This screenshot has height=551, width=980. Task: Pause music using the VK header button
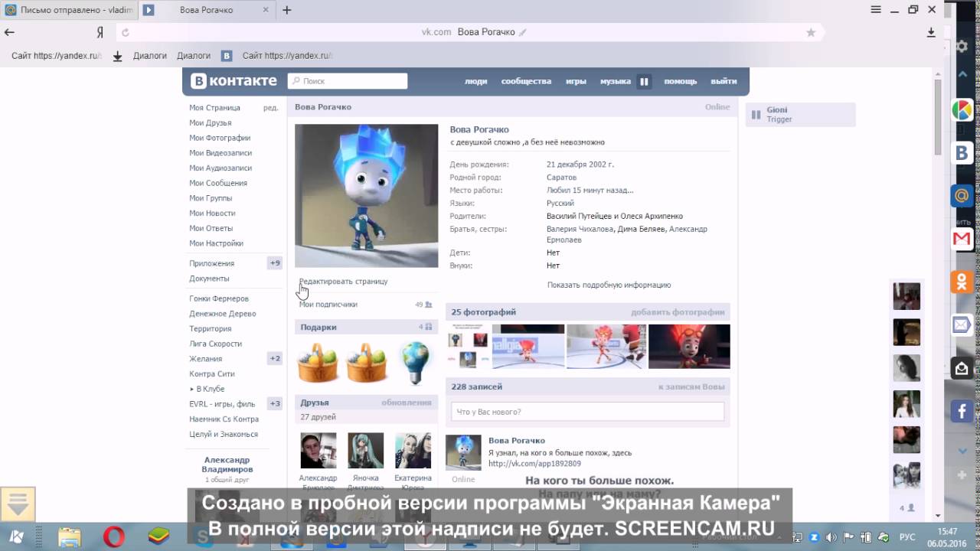click(644, 81)
